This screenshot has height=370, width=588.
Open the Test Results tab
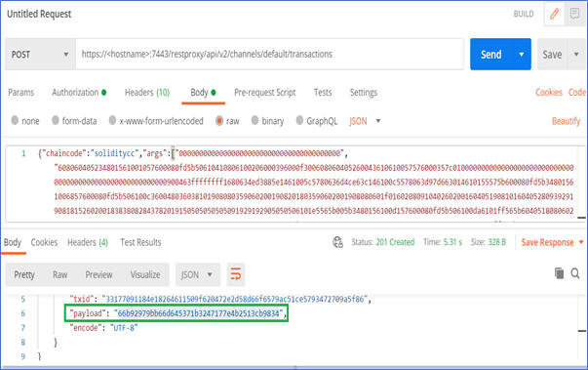click(140, 242)
